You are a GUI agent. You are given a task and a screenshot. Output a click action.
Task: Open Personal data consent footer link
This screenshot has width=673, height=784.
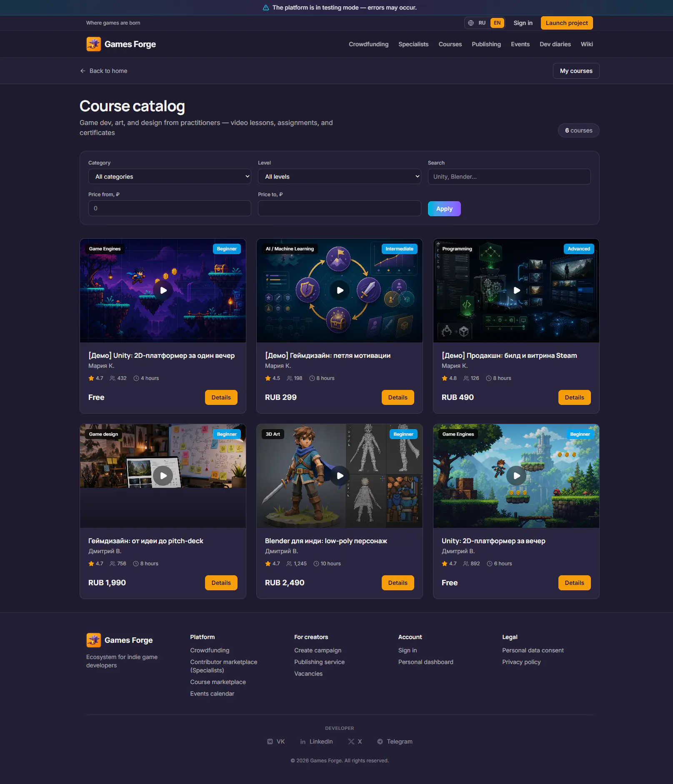[533, 650]
